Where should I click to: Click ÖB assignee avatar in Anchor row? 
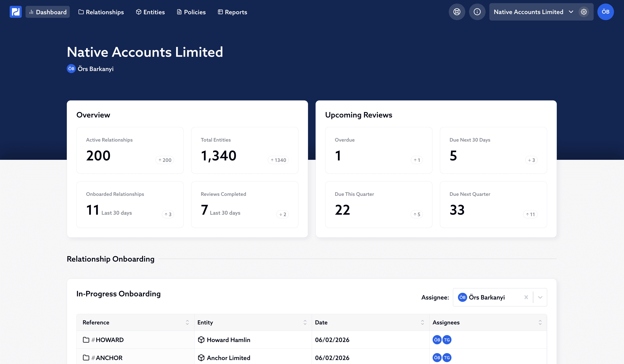coord(437,358)
